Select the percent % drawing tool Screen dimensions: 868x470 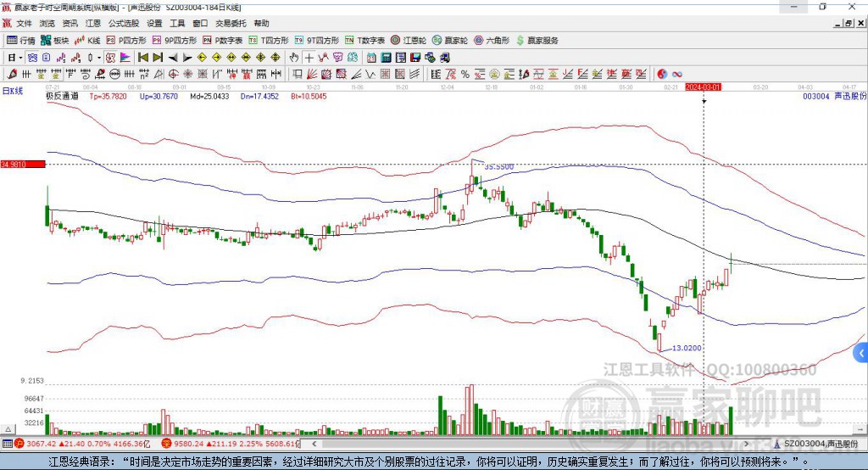(465, 74)
